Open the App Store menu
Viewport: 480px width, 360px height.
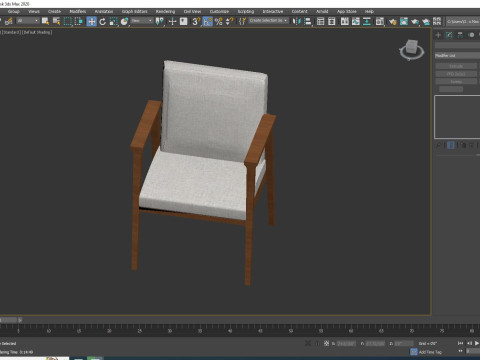pyautogui.click(x=347, y=11)
